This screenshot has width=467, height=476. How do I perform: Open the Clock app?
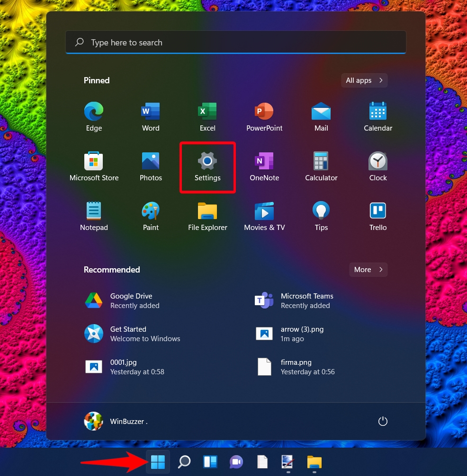(x=377, y=166)
